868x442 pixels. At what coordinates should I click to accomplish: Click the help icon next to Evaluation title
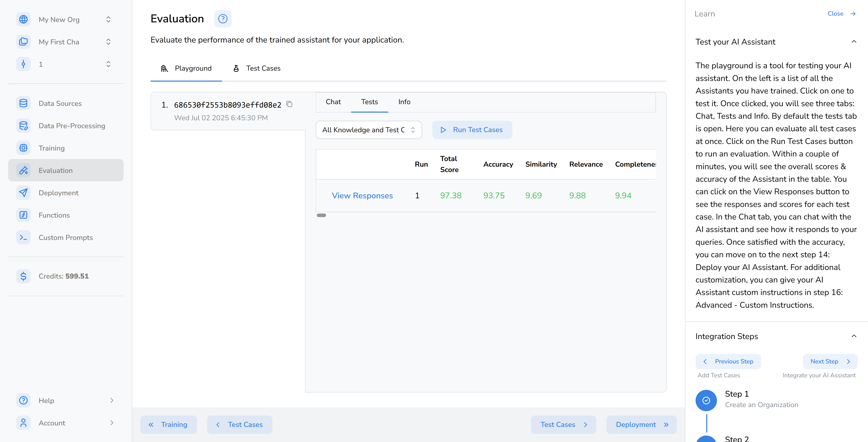(x=223, y=18)
